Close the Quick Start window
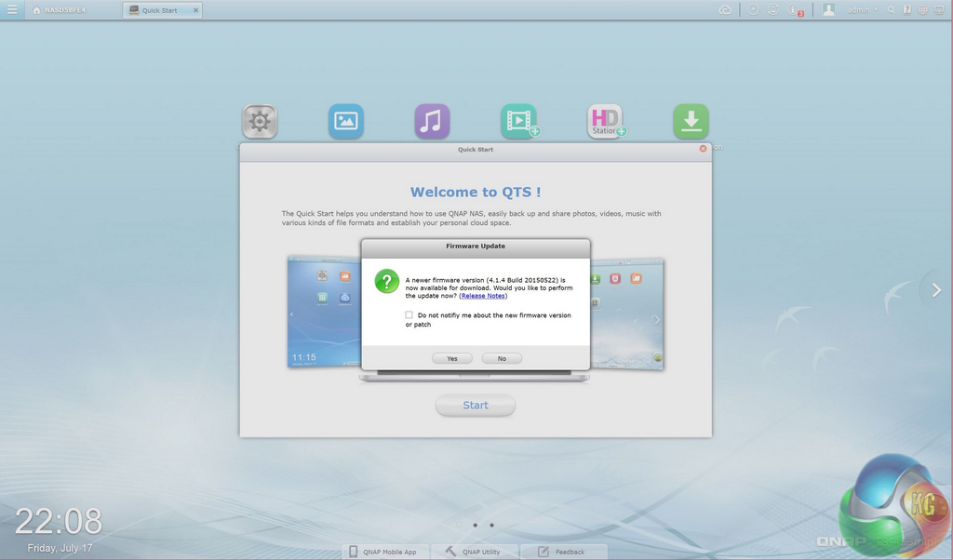The image size is (953, 560). [703, 149]
